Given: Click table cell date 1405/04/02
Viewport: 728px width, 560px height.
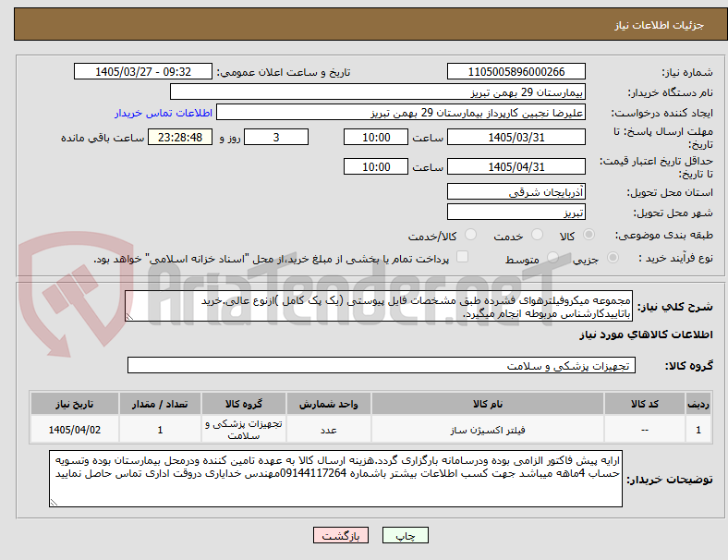Looking at the screenshot, I should pos(75,430).
